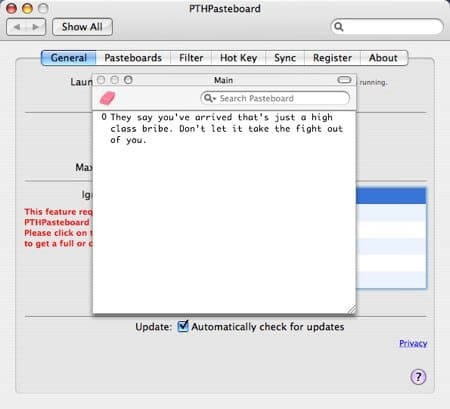Select the highlighted blue row in ignore list
This screenshot has width=450, height=409.
pos(391,196)
